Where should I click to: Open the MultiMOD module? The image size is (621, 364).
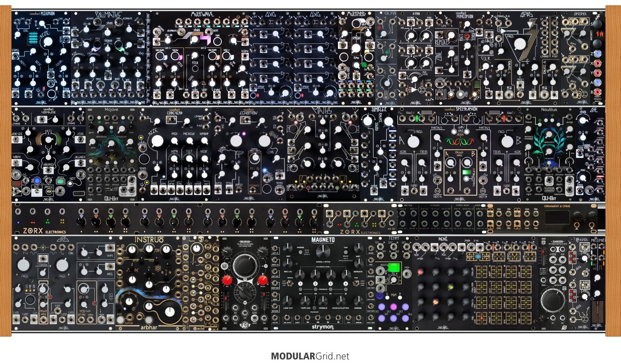click(x=356, y=58)
